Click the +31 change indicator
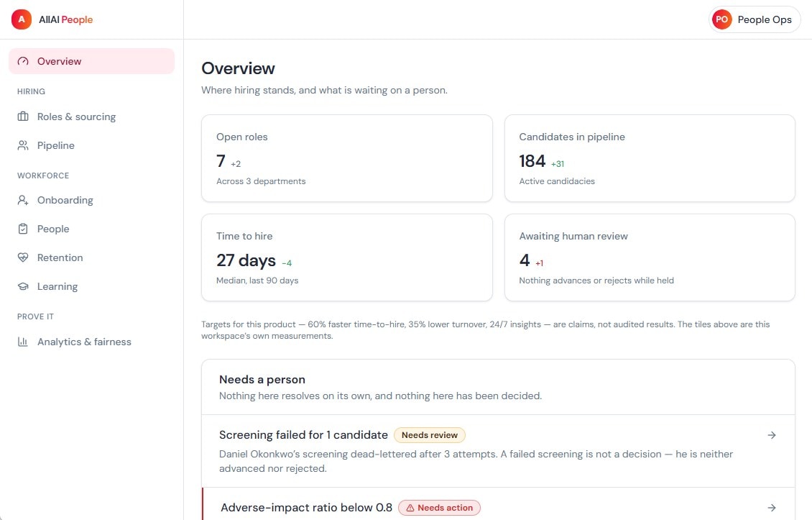 pos(558,164)
